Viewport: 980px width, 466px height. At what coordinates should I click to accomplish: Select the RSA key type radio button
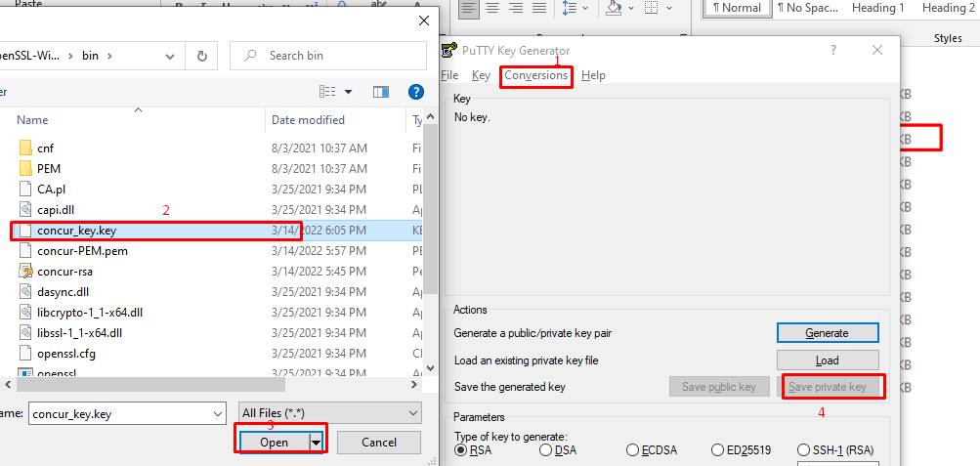click(461, 450)
